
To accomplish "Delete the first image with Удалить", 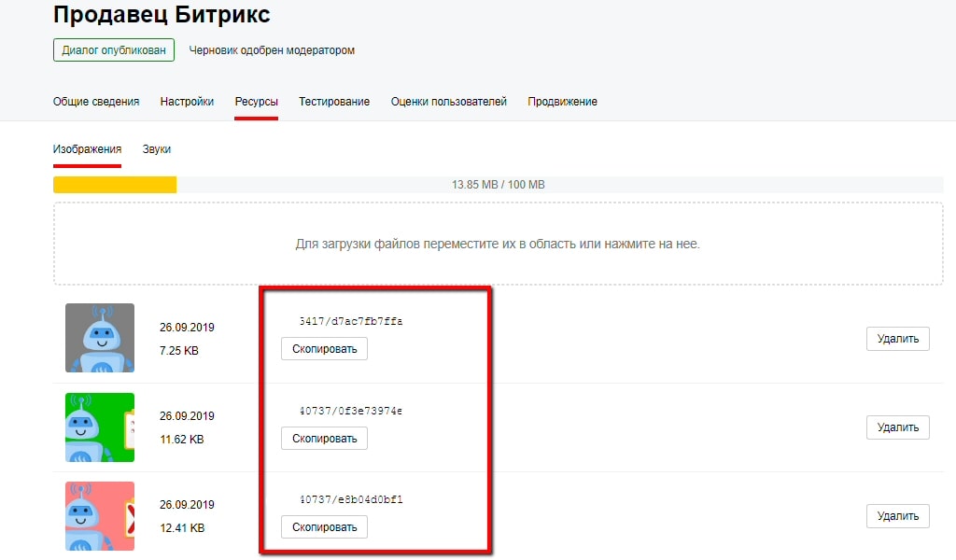I will [x=896, y=338].
